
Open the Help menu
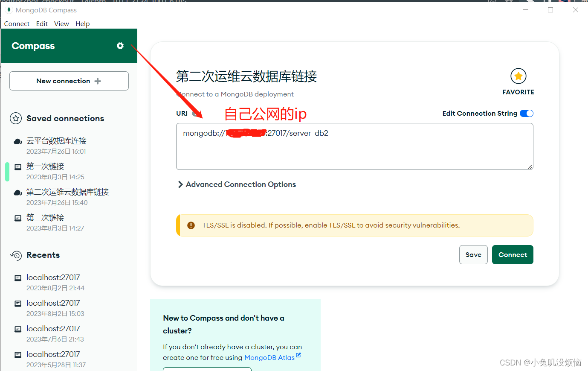[83, 24]
